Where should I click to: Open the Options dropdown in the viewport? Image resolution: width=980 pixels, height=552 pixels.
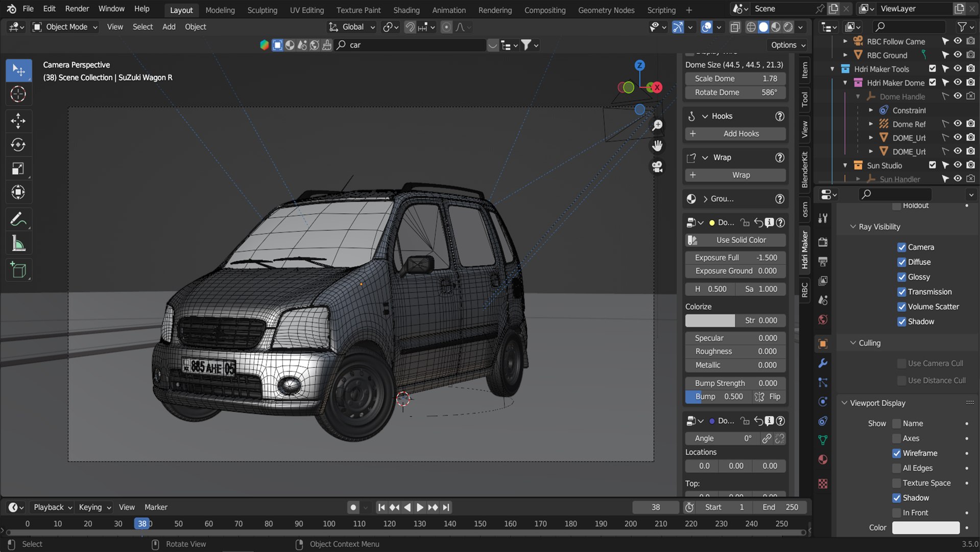click(788, 45)
